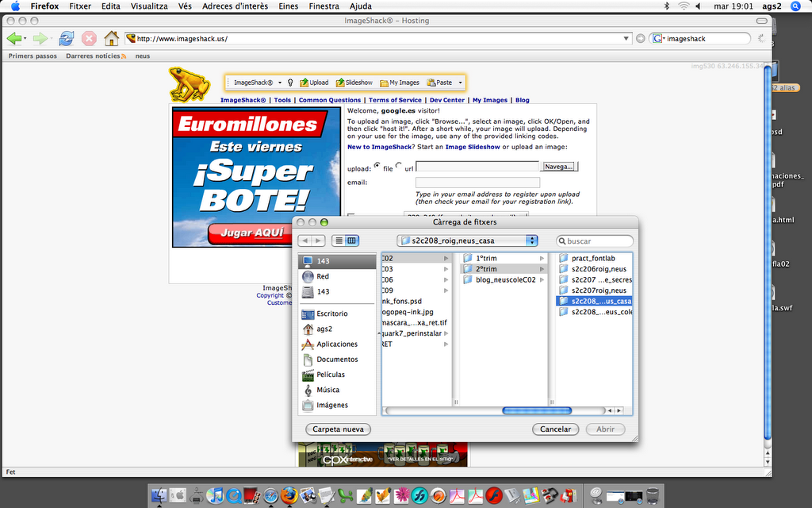The height and width of the screenshot is (508, 812).
Task: Click the Image Slideshow link
Action: coord(473,147)
